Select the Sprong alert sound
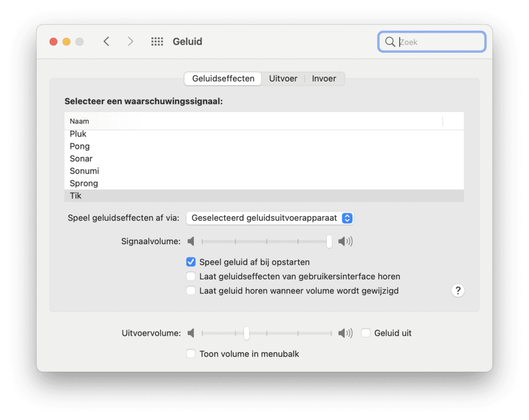This screenshot has height=420, width=529. pyautogui.click(x=264, y=183)
